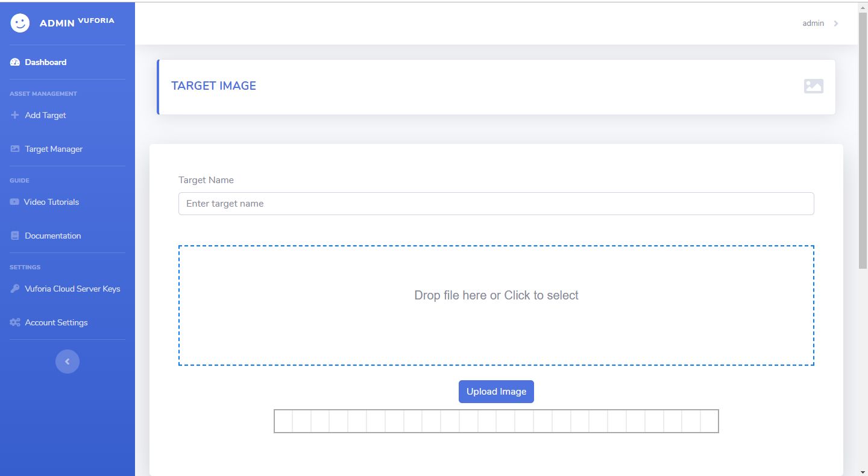Click the Documentation book icon
Viewport: 868px width, 476px height.
pyautogui.click(x=15, y=236)
